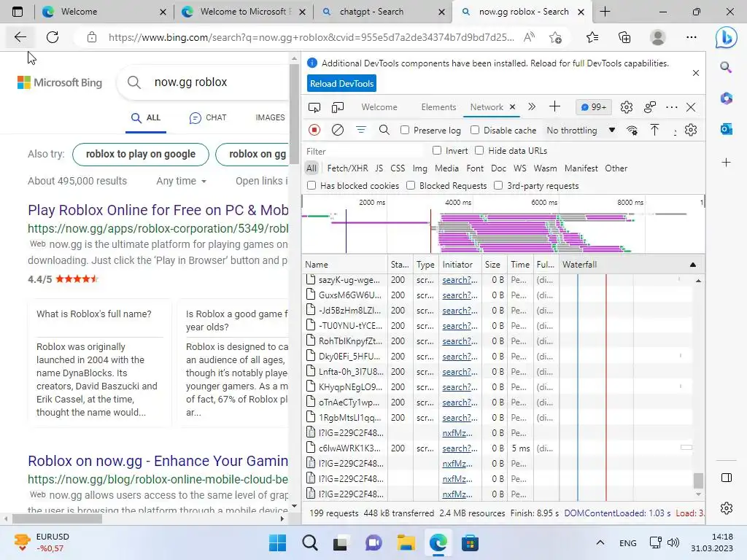
Task: Open the Favorites list icon
Action: click(x=592, y=37)
